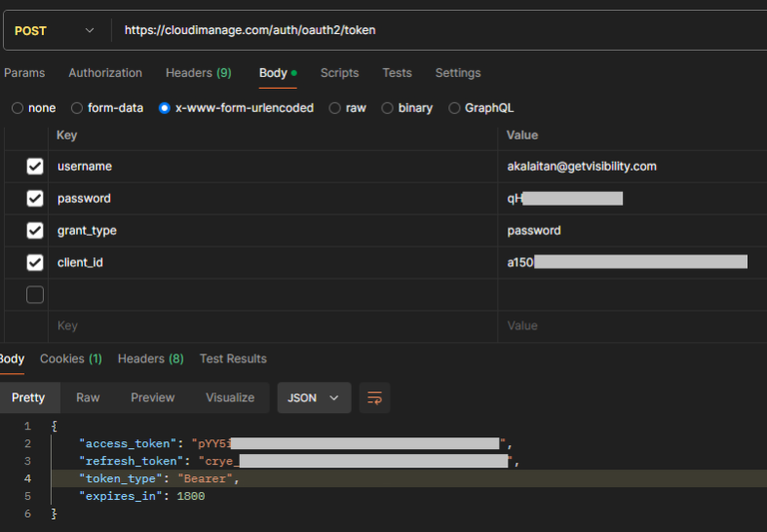767x532 pixels.
Task: Show the Visualize response view
Action: point(230,397)
